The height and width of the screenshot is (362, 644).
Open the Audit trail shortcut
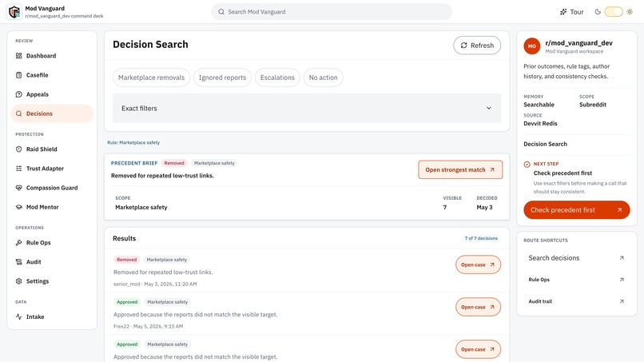coord(577,301)
